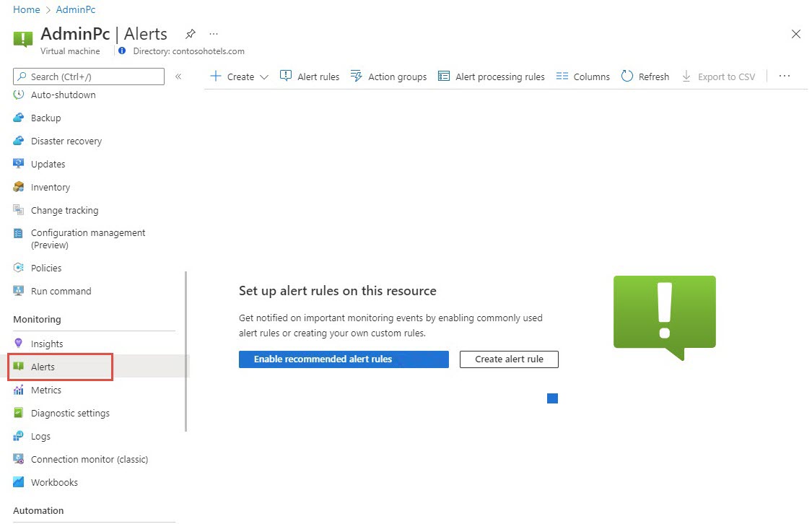This screenshot has height=524, width=812.
Task: Click the Home breadcrumb link
Action: click(x=26, y=9)
